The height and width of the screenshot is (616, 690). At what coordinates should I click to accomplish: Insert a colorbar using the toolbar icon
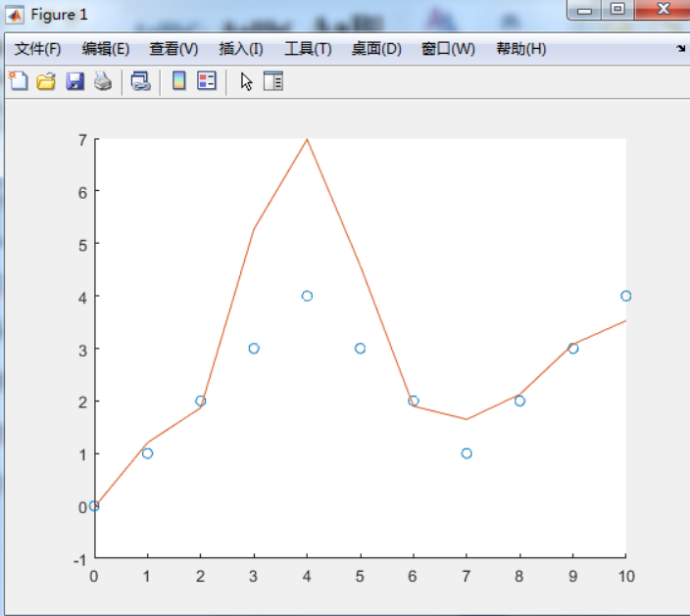point(179,81)
